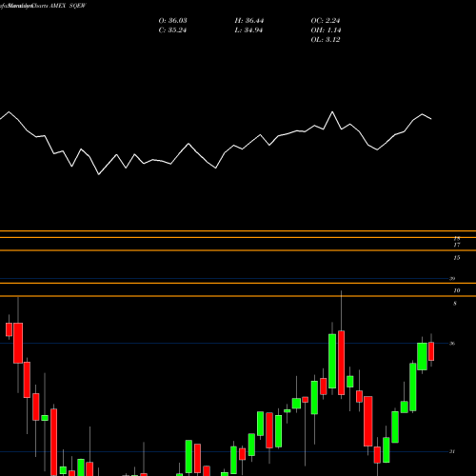Click the axis label 36
476x476 pixels.
(452, 344)
